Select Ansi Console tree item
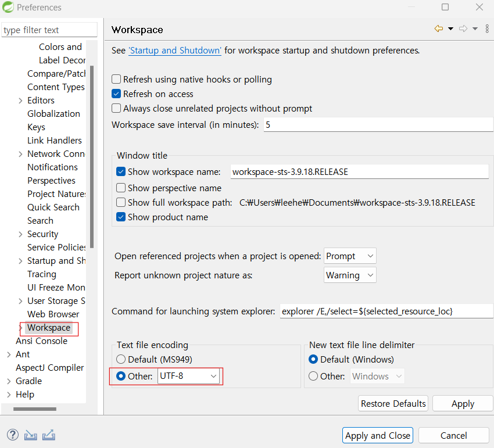 [42, 341]
